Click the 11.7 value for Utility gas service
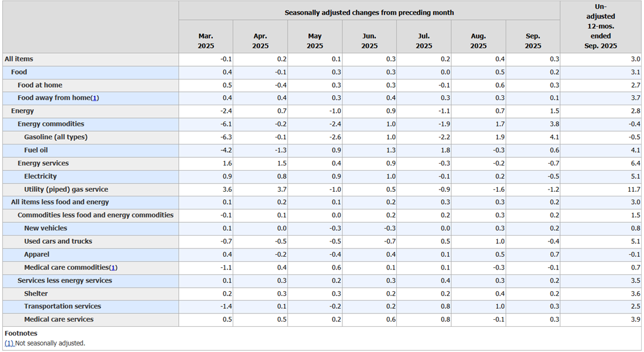 pos(634,189)
